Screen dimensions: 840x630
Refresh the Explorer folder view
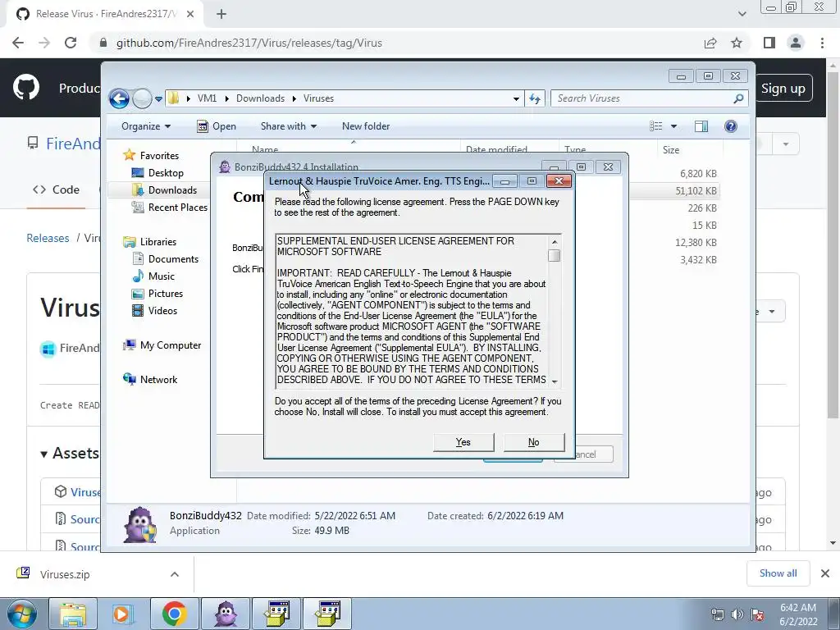pyautogui.click(x=535, y=98)
